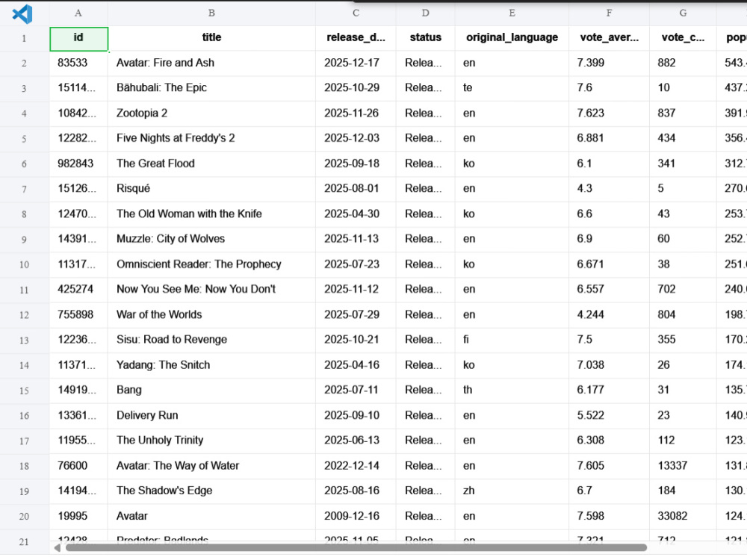This screenshot has width=747, height=560.
Task: Click release date '2022-12-14'
Action: [x=356, y=466]
